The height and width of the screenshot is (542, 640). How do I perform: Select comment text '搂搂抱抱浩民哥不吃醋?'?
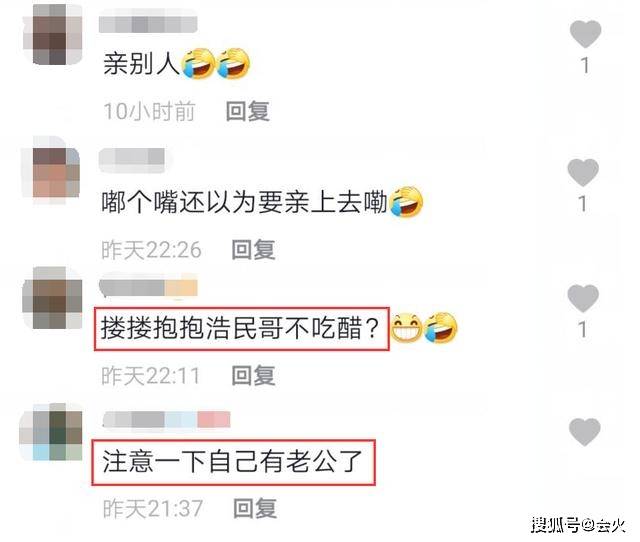(x=240, y=328)
